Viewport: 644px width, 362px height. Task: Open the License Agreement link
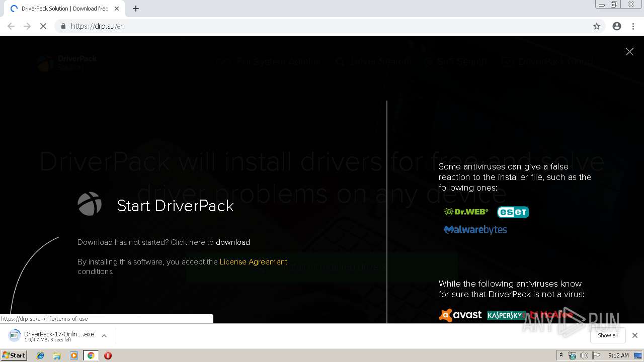pos(254,262)
